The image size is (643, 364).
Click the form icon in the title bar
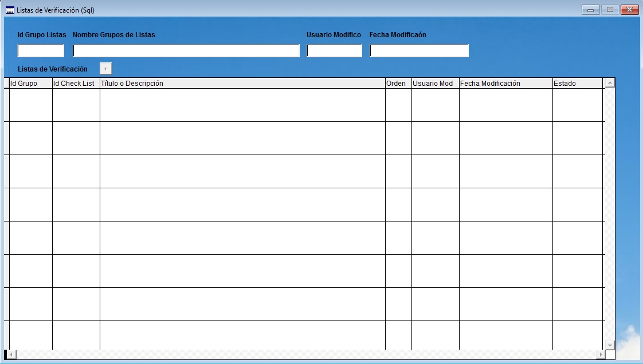(x=10, y=10)
